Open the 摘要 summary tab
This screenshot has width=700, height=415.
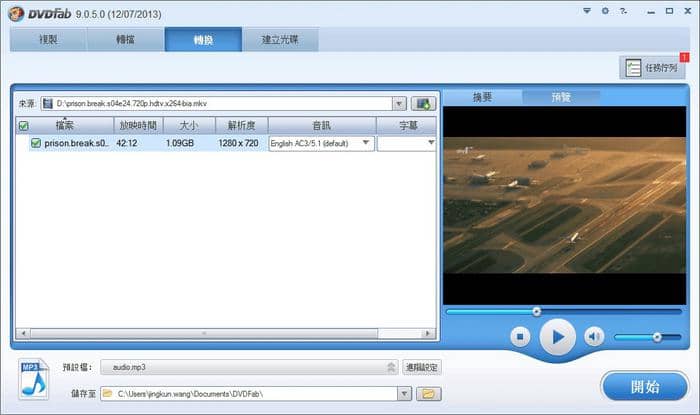click(483, 97)
